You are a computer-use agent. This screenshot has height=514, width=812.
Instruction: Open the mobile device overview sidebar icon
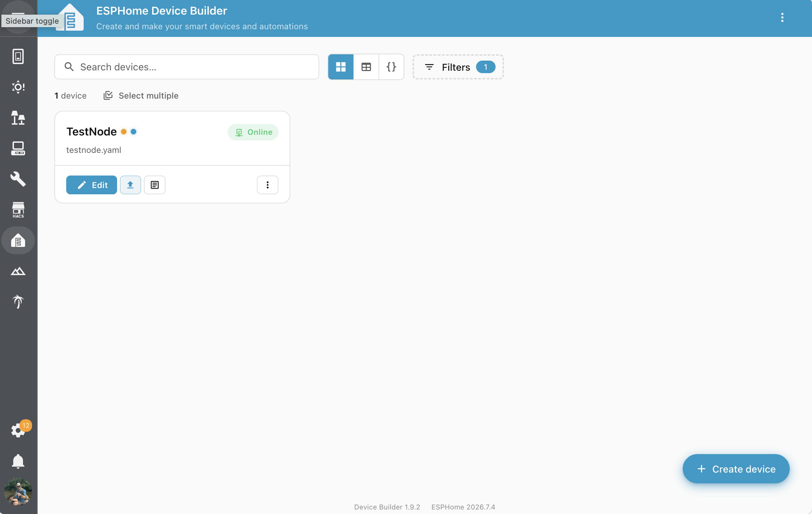[18, 56]
